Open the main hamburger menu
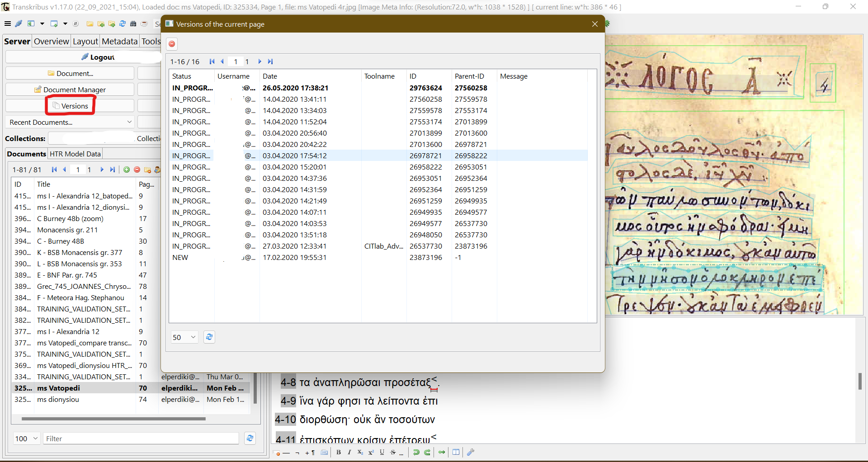868x462 pixels. pyautogui.click(x=7, y=24)
